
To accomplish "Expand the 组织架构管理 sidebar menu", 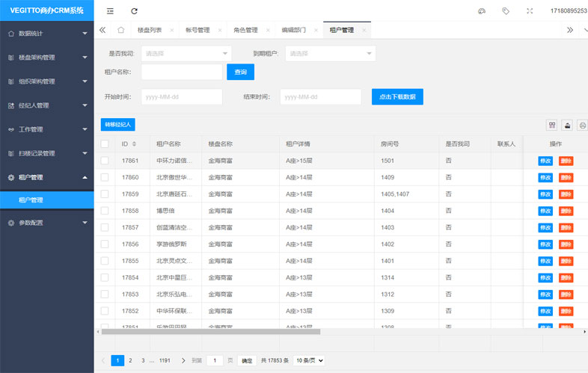I will coord(47,81).
